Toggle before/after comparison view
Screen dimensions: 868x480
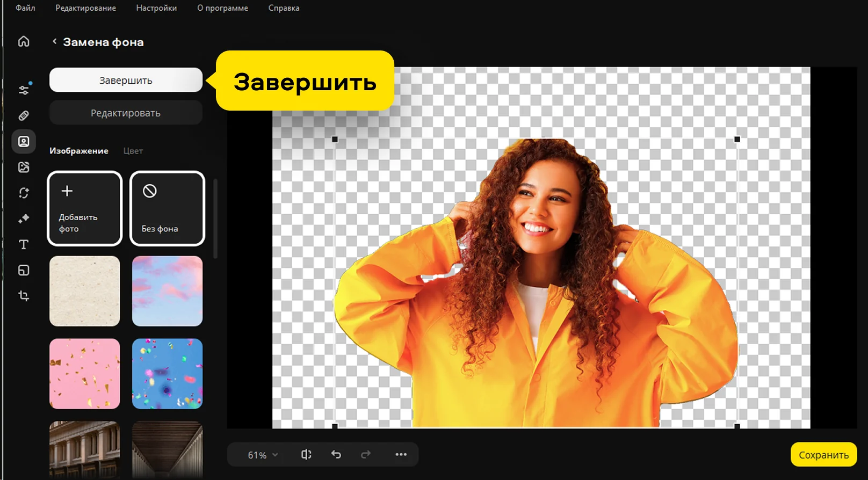tap(306, 455)
